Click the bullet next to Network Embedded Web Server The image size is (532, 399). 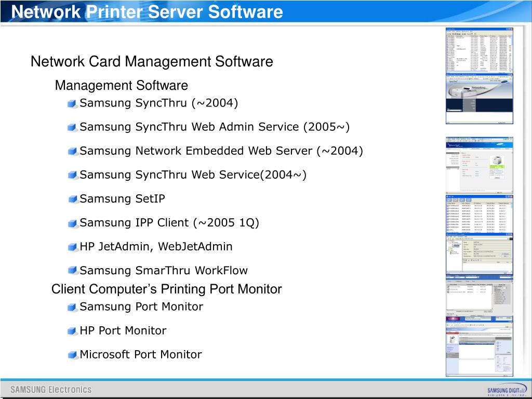coord(72,151)
